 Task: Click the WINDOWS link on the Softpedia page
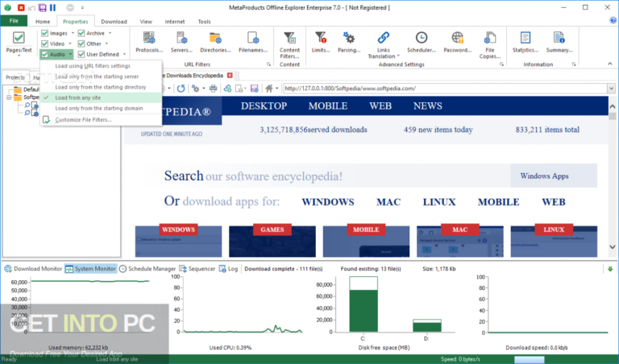(328, 202)
